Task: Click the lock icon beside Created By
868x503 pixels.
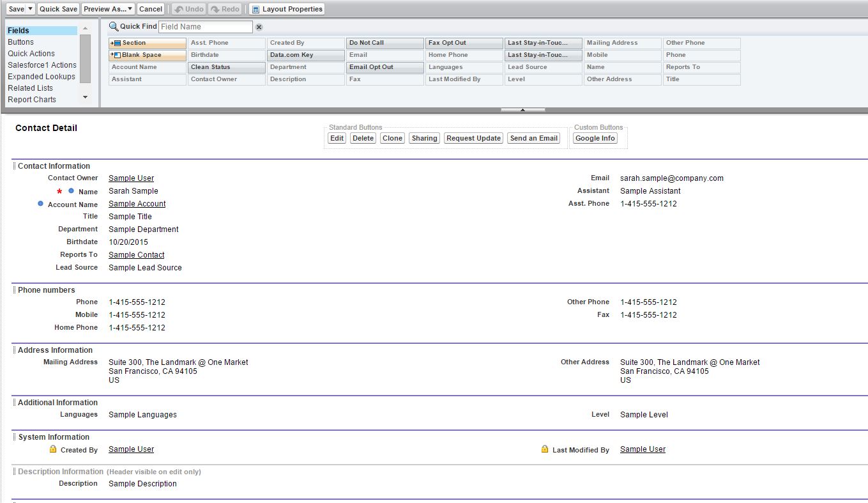Action: 54,449
